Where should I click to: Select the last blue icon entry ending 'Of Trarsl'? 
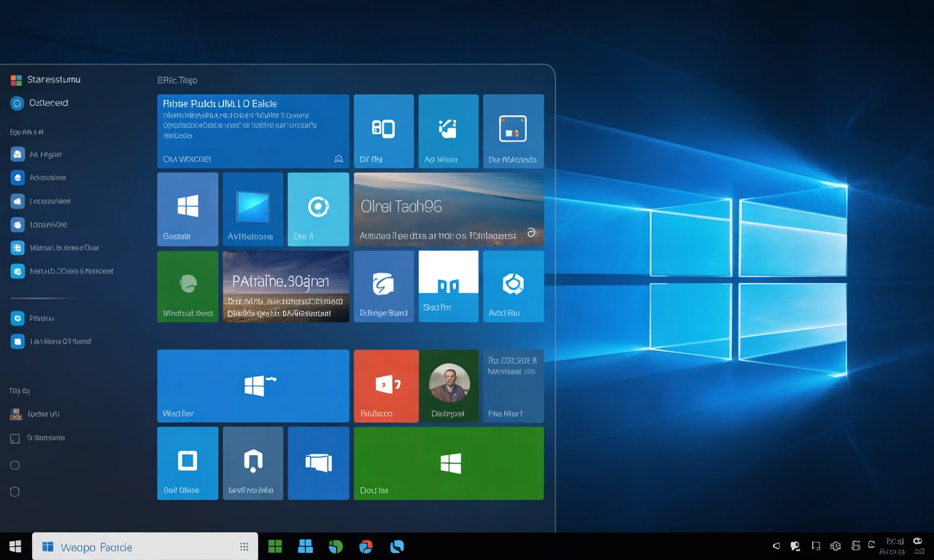tap(51, 341)
